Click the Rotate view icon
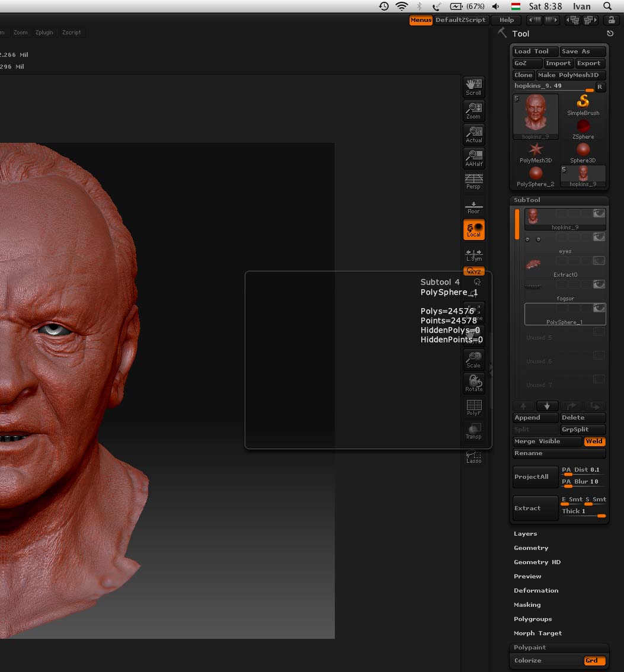Viewport: 624px width, 672px height. click(473, 383)
